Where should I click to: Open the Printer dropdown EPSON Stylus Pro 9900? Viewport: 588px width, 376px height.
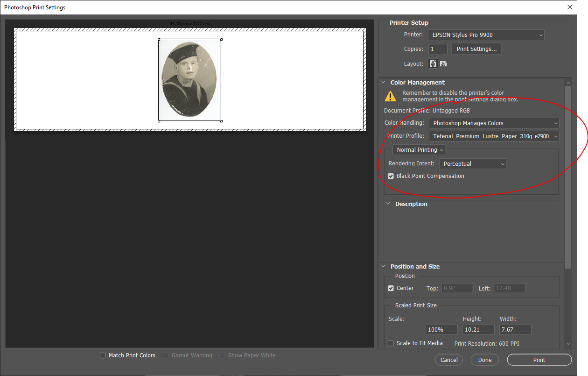pos(486,35)
